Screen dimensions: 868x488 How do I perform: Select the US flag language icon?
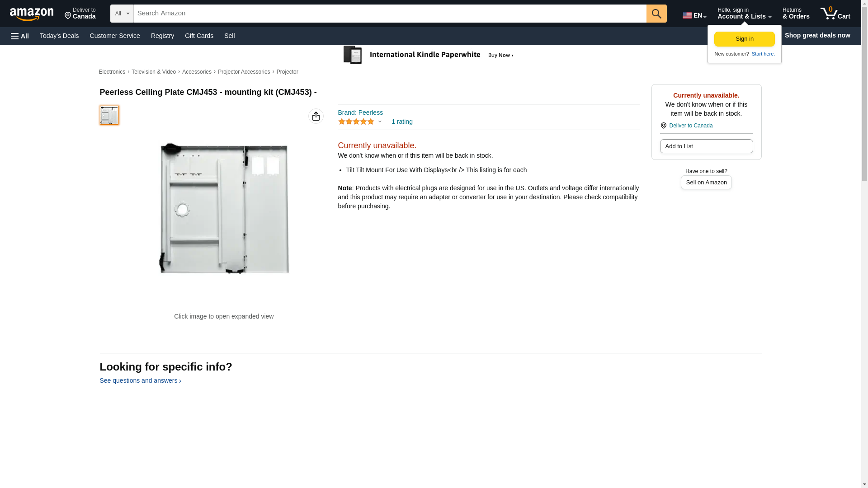[x=687, y=15]
